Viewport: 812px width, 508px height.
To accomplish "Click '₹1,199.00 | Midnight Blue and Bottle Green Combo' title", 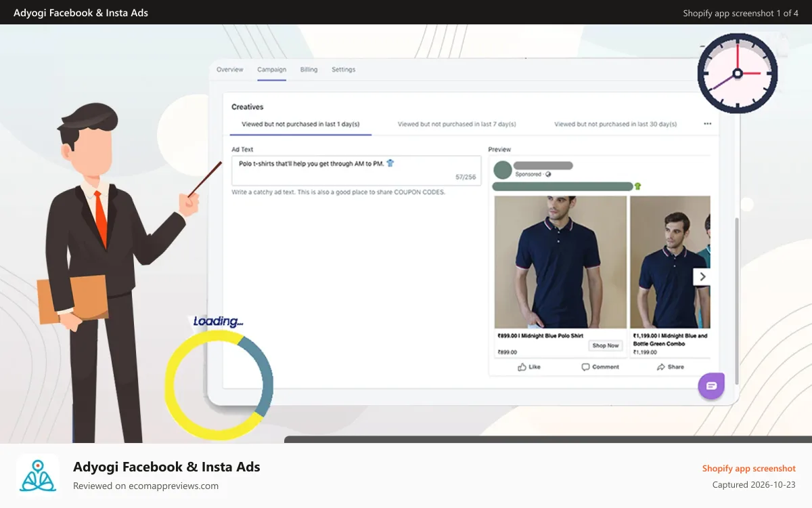I will coord(671,339).
